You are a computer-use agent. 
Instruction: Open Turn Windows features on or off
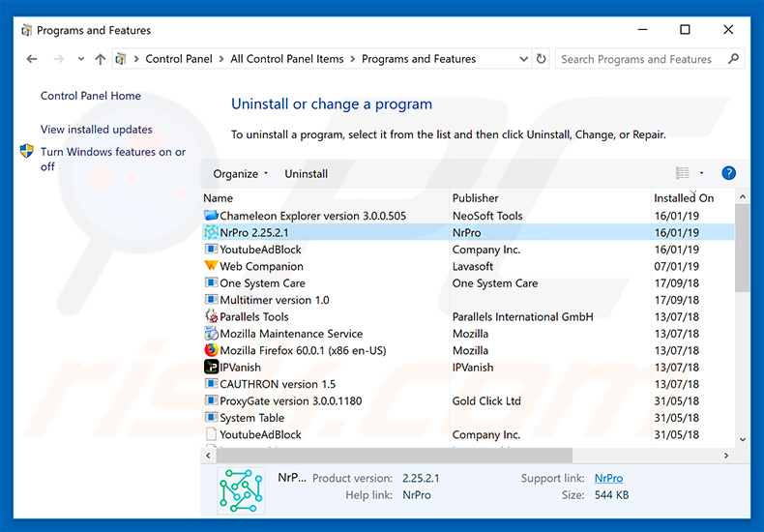coord(113,159)
